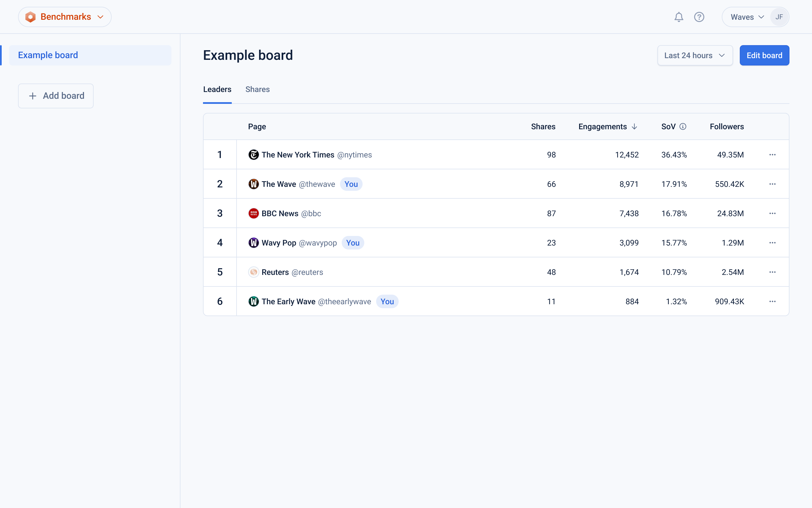Screen dimensions: 812x508
Task: Click the 36.43% SoV value
Action: coord(674,155)
